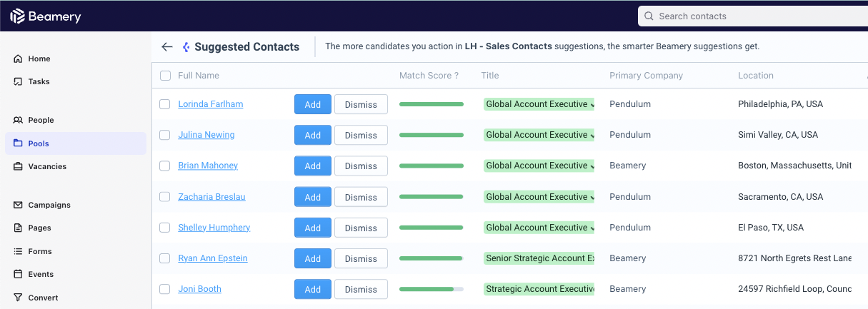Open Home via its house icon
This screenshot has height=309, width=868.
(x=18, y=59)
